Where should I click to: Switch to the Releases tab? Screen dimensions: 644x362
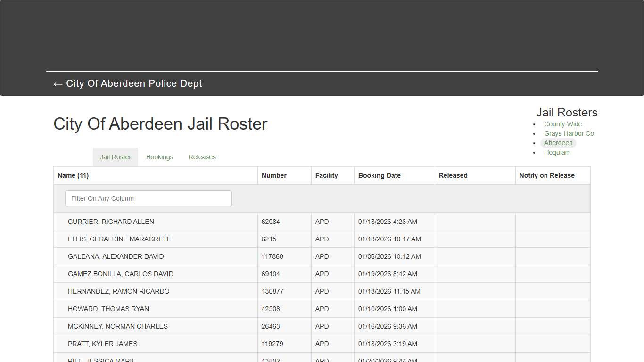coord(202,157)
